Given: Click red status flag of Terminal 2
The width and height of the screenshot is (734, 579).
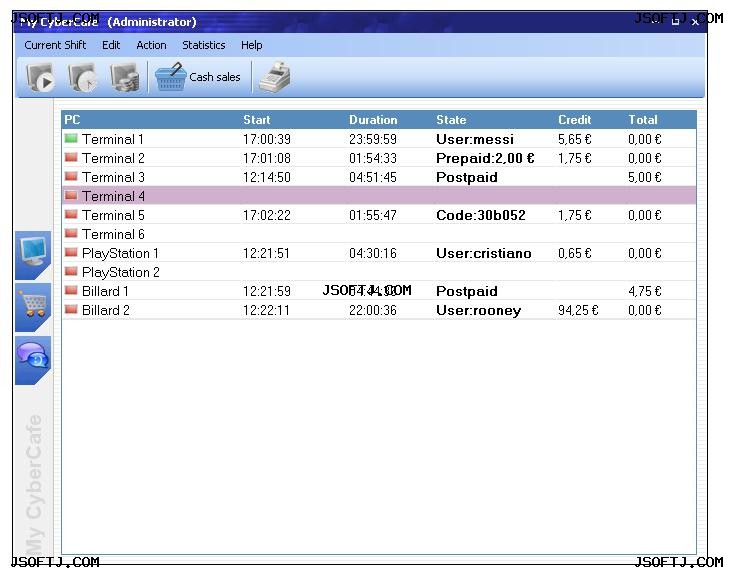Looking at the screenshot, I should (71, 157).
